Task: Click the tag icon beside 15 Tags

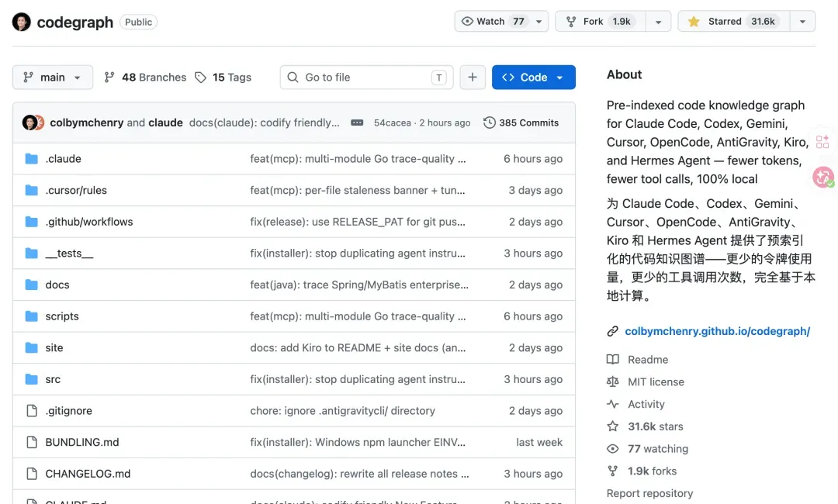Action: pyautogui.click(x=200, y=78)
